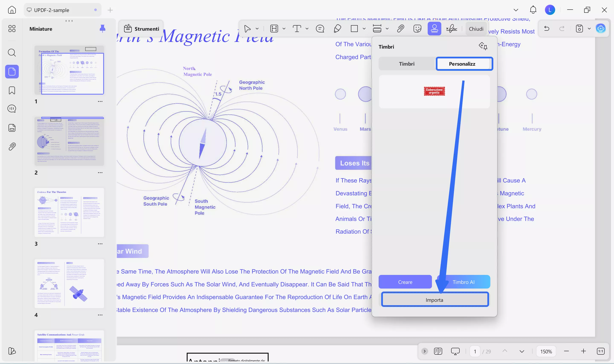This screenshot has width=614, height=364.
Task: Open bookmarks panel in left sidebar
Action: pos(12,90)
